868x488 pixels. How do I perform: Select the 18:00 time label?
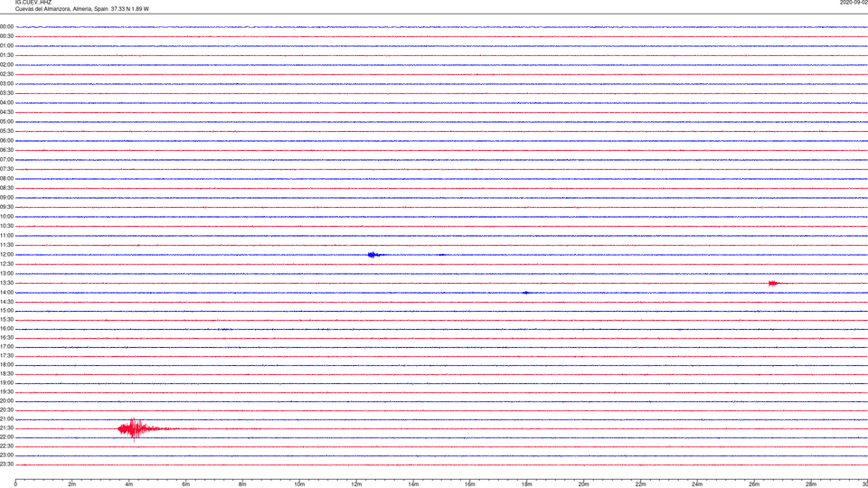6,364
